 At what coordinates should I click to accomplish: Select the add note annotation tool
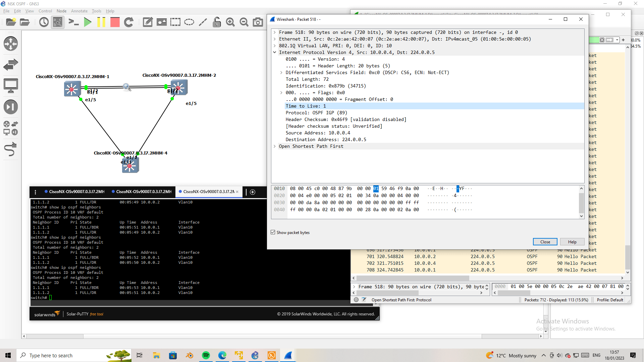[147, 22]
